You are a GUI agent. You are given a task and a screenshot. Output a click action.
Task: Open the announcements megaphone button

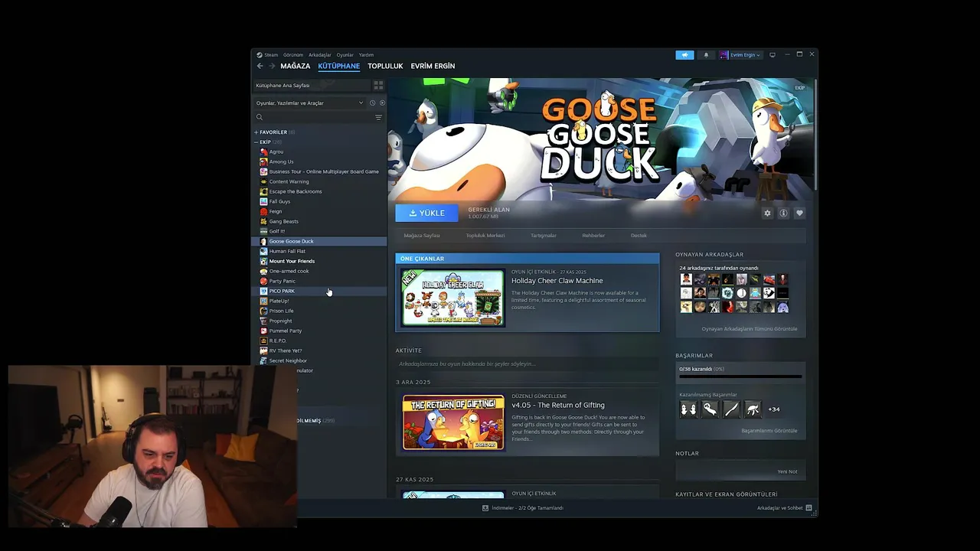click(684, 55)
